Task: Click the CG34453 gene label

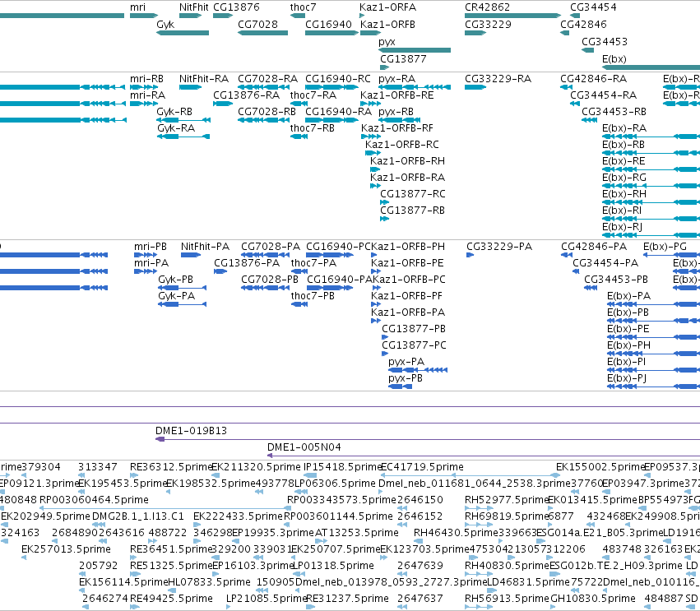Action: [x=605, y=41]
